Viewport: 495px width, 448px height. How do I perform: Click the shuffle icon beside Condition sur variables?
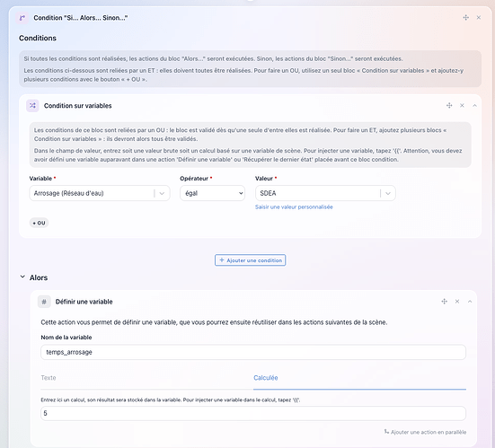pos(32,106)
